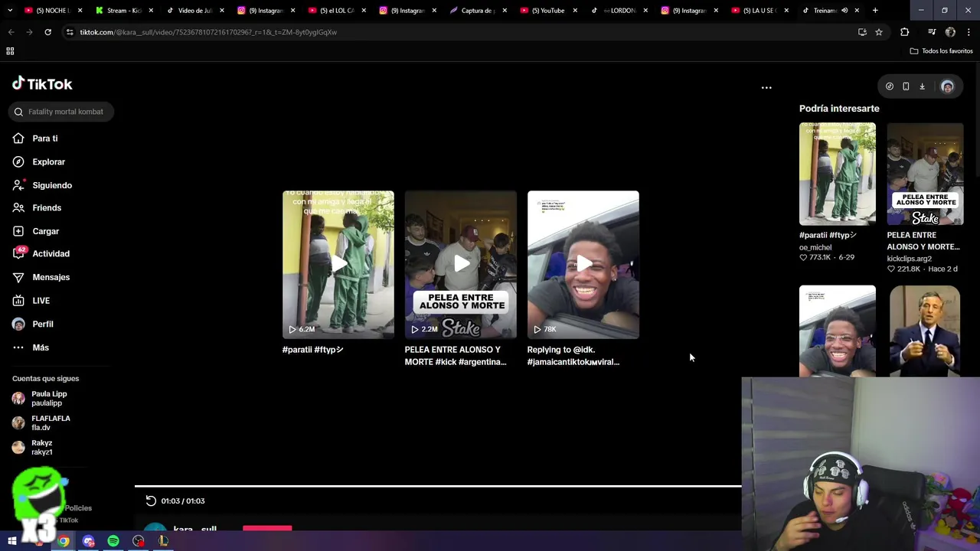Switch to the Video de Jul TikTok tab
The image size is (980, 551).
pos(195,11)
